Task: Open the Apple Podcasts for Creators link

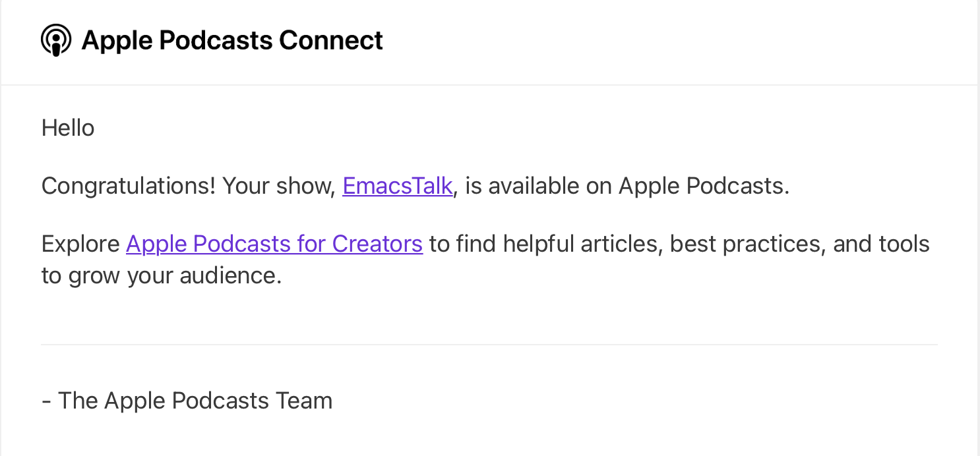Action: 274,244
